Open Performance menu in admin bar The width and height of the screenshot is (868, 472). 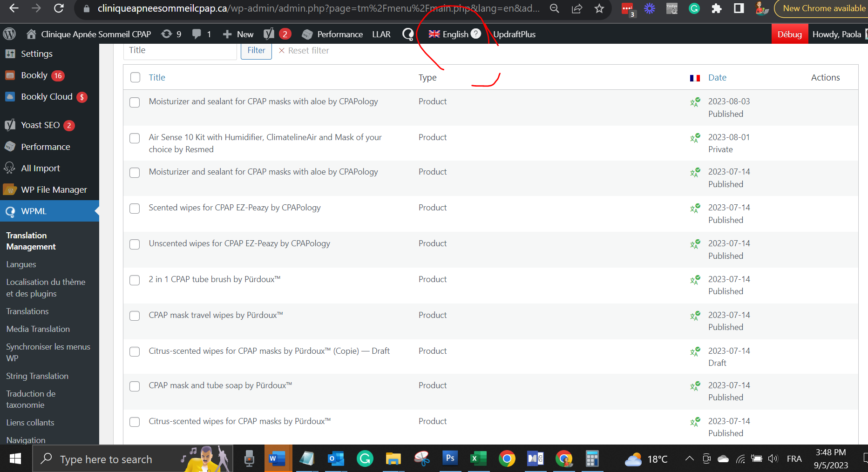(332, 34)
